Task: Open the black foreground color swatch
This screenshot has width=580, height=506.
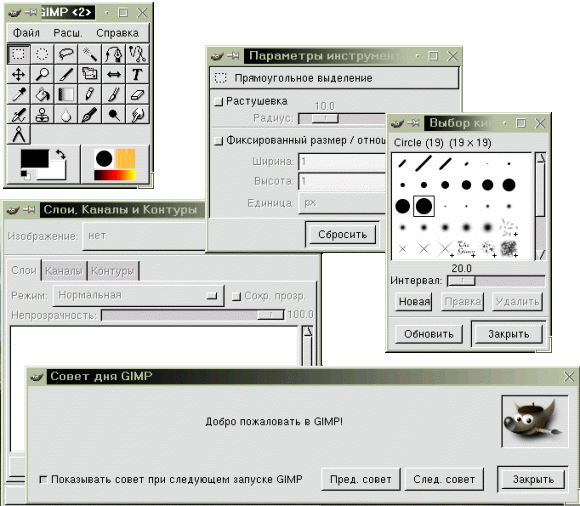Action: tap(34, 158)
